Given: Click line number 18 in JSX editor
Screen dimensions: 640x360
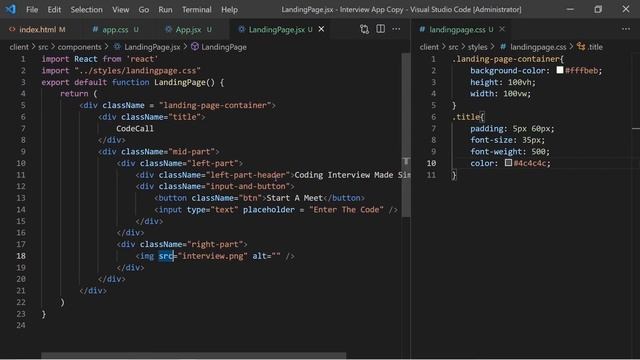Looking at the screenshot, I should [21, 256].
